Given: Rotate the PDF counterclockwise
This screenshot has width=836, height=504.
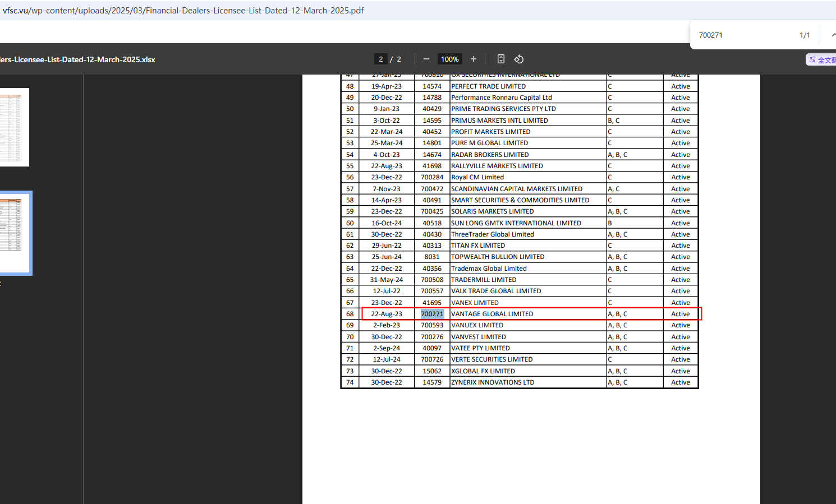Looking at the screenshot, I should pyautogui.click(x=519, y=59).
